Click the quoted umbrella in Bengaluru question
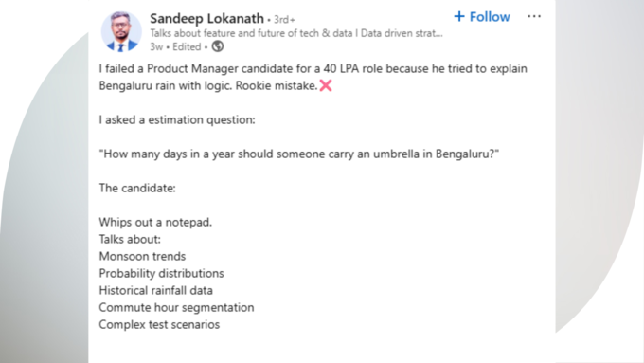The width and height of the screenshot is (644, 363). 299,154
